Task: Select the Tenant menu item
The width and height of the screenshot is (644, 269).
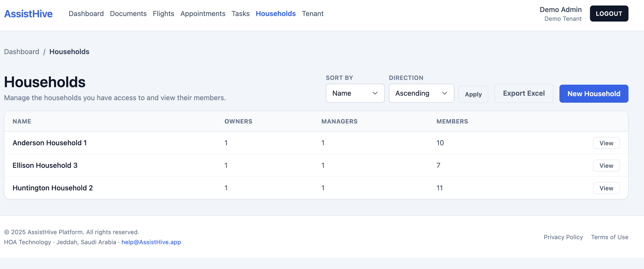Action: click(x=313, y=14)
